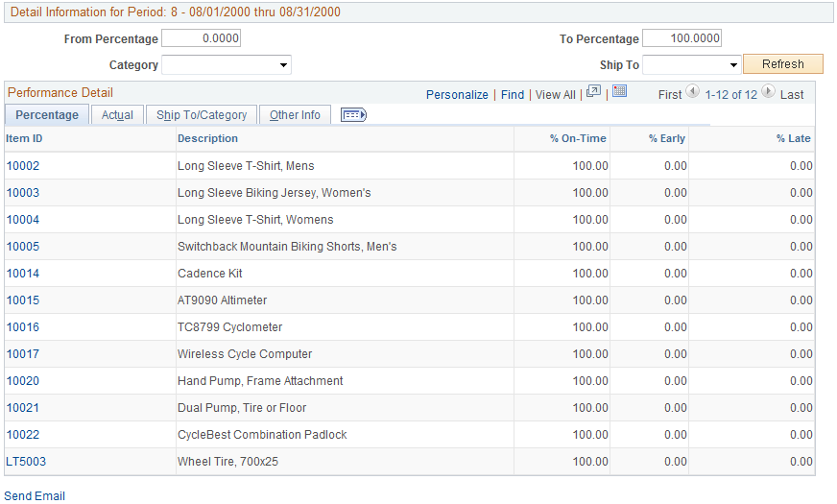Sort by % Late column header
Screen dimensions: 837x504
[x=793, y=139]
